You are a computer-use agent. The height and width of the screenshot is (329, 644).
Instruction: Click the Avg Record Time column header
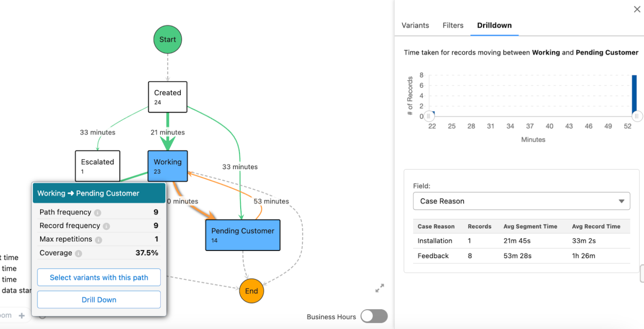pyautogui.click(x=596, y=226)
